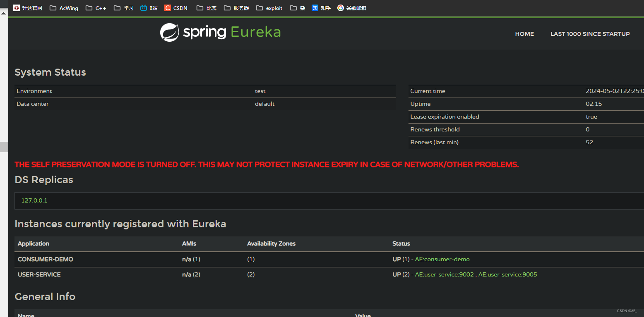Click the Uptime value 02:15
Viewport: 644px width, 317px height.
pyautogui.click(x=594, y=104)
